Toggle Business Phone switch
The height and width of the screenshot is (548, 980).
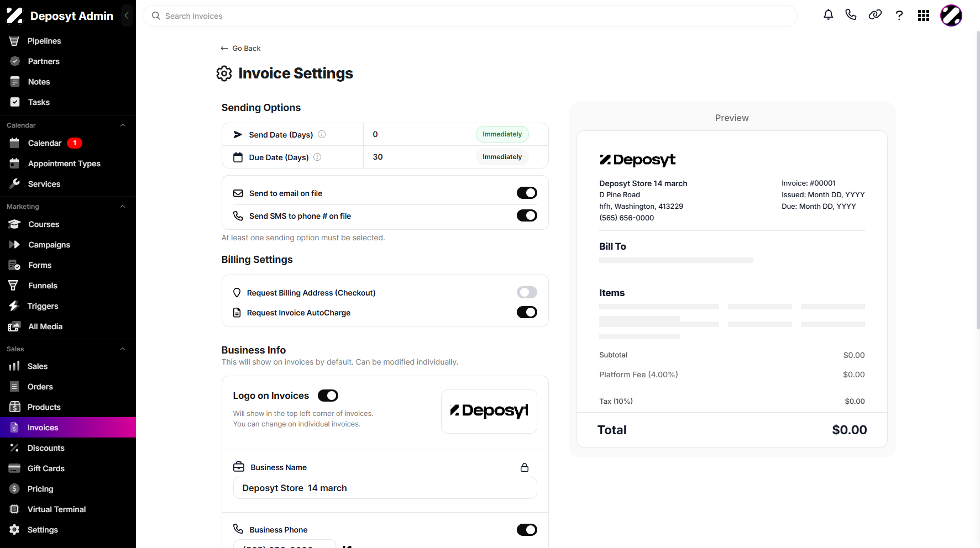pos(527,530)
